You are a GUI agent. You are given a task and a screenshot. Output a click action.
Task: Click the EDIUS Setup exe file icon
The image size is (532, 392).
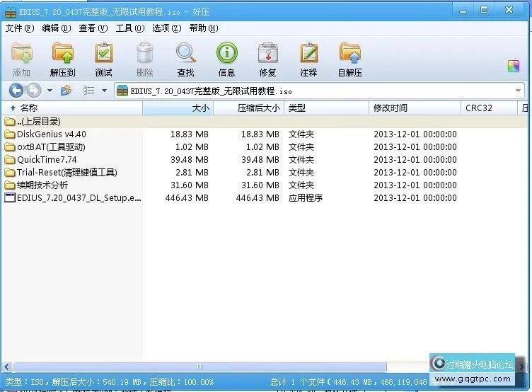10,197
